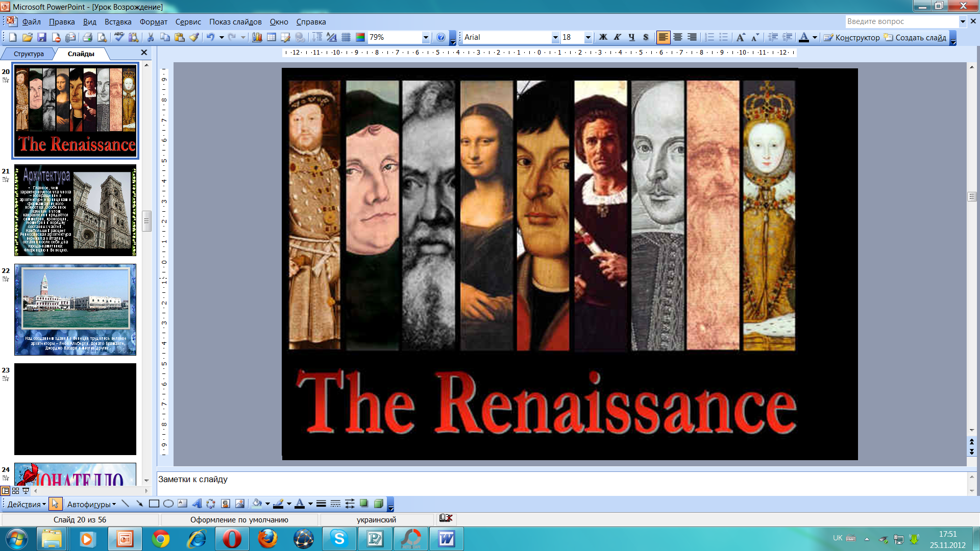Open shadow style options
This screenshot has width=980, height=551.
364,504
